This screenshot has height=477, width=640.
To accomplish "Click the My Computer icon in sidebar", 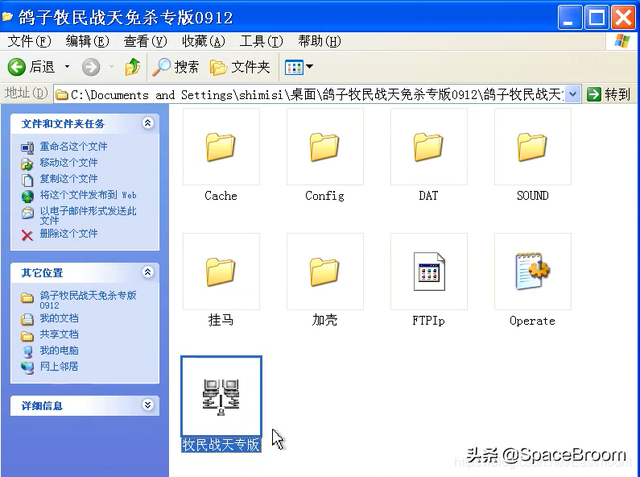I will (x=27, y=351).
